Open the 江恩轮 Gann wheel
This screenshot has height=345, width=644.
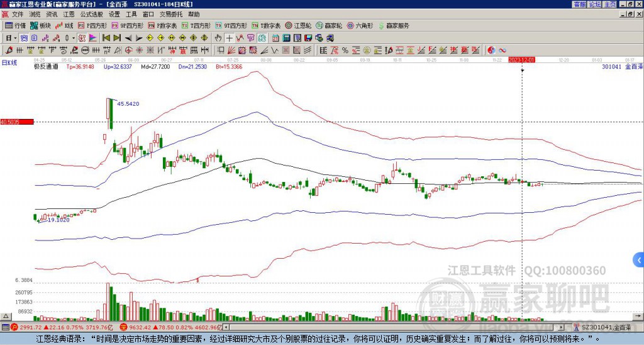[298, 25]
